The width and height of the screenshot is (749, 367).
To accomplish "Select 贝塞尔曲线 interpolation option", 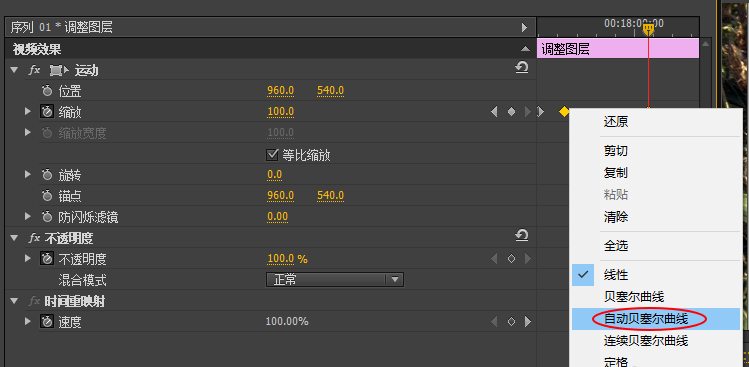I will [x=655, y=297].
